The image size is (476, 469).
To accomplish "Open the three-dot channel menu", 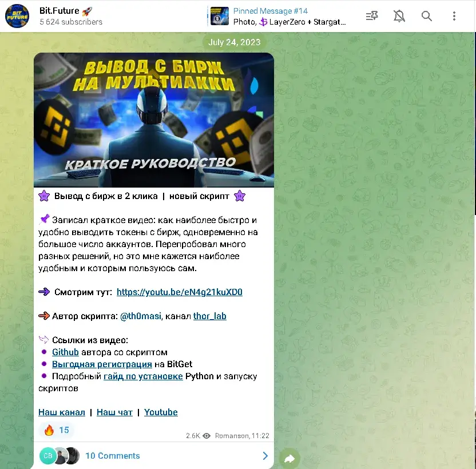I will (x=454, y=16).
